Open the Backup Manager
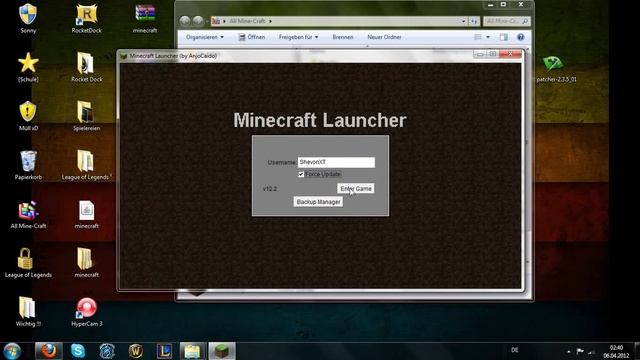The width and height of the screenshot is (640, 360). [x=318, y=202]
